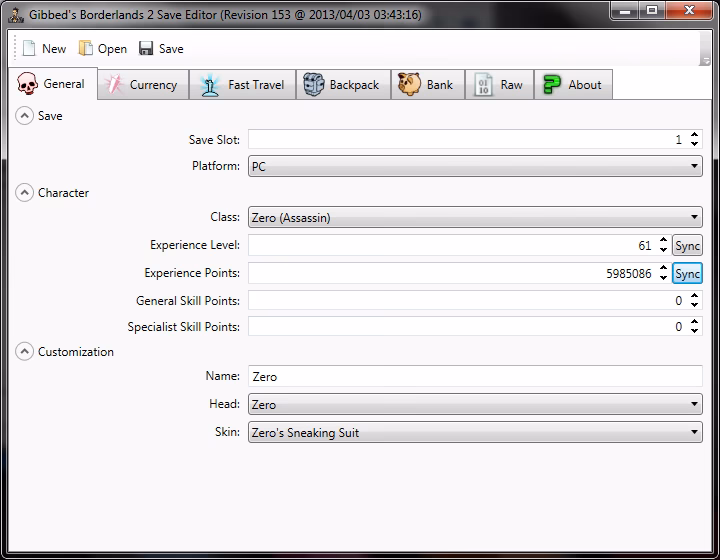Screen dimensions: 720x560
Task: Switch to the Raw tab
Action: click(x=500, y=84)
